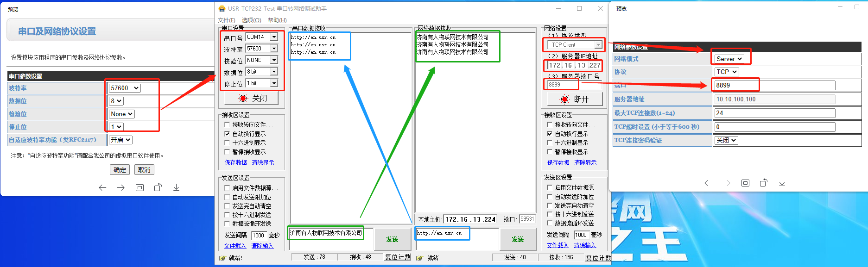Click the fit-to-window icon in right preview
Screen dimensions: 868x267
pyautogui.click(x=745, y=183)
